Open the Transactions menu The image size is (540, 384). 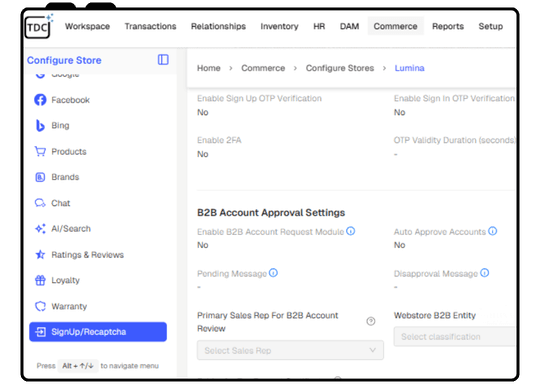[x=150, y=26]
